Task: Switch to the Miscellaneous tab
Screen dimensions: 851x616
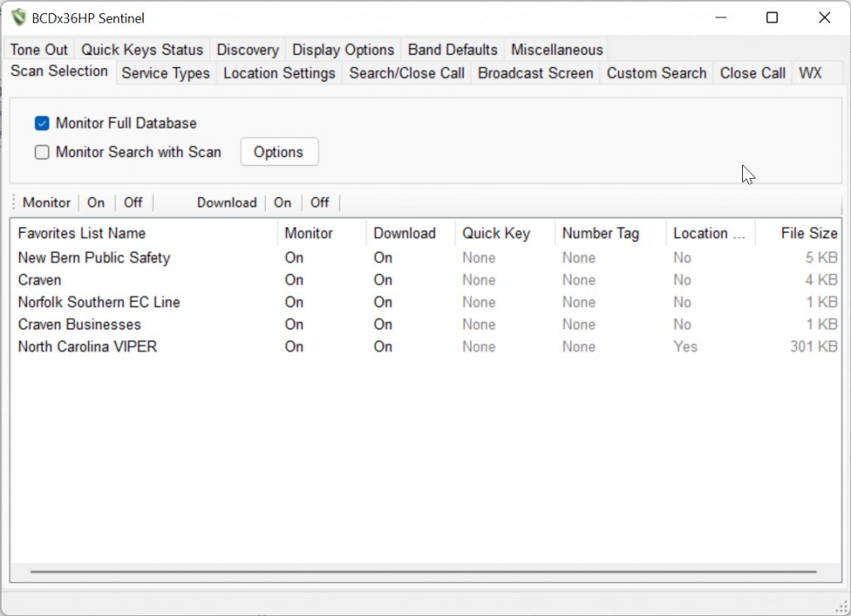Action: pyautogui.click(x=557, y=50)
